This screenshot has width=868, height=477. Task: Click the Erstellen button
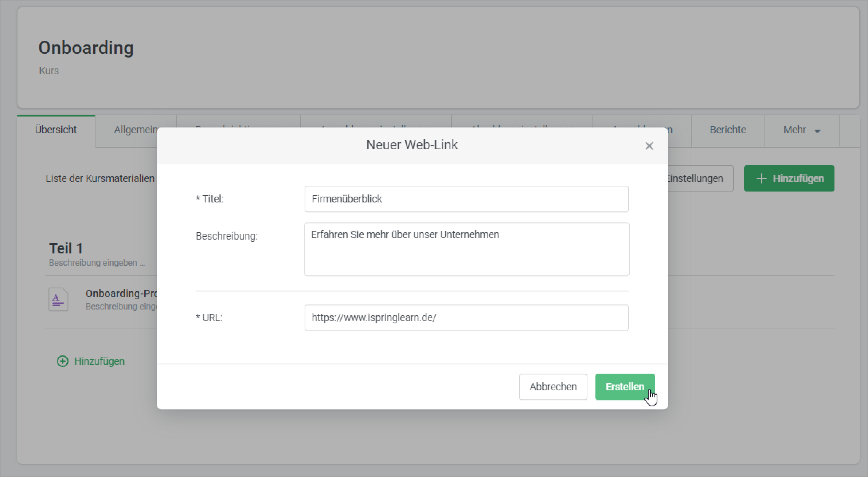click(x=625, y=387)
